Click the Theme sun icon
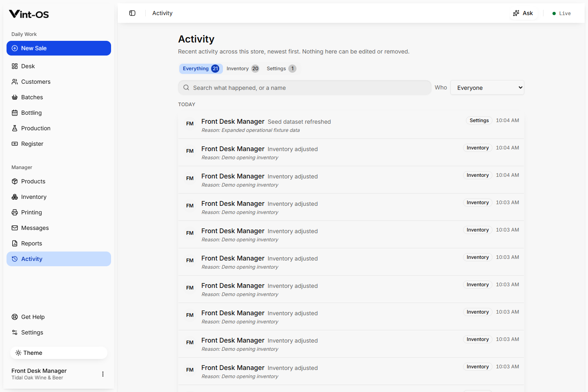 click(18, 353)
